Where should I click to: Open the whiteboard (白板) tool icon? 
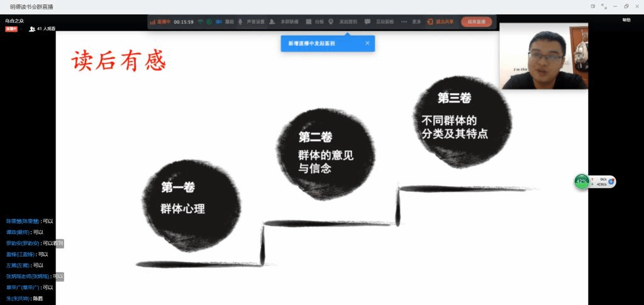pyautogui.click(x=309, y=21)
